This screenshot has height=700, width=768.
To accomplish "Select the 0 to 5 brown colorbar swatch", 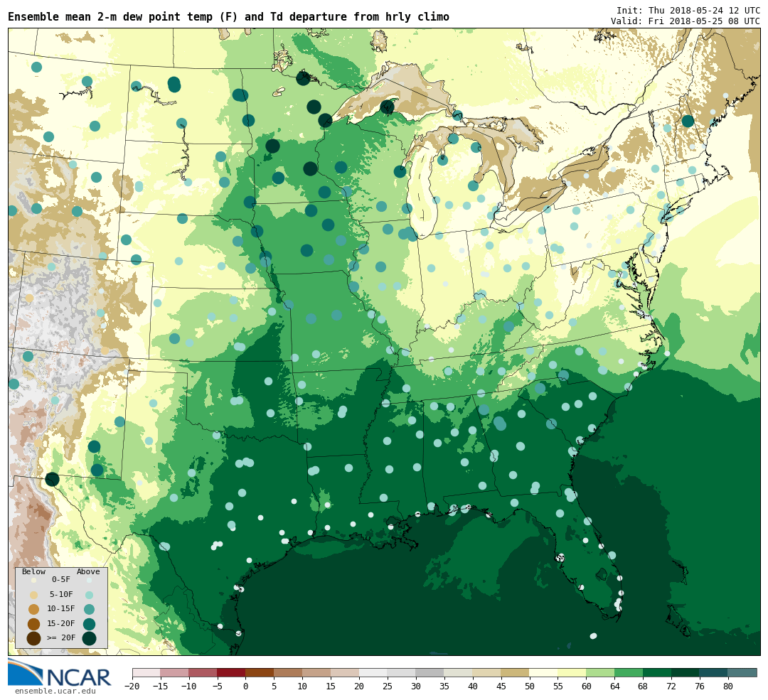I will tap(260, 672).
